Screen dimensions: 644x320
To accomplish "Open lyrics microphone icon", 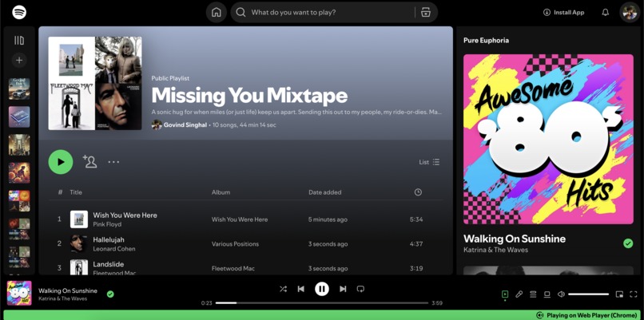I will pyautogui.click(x=519, y=294).
